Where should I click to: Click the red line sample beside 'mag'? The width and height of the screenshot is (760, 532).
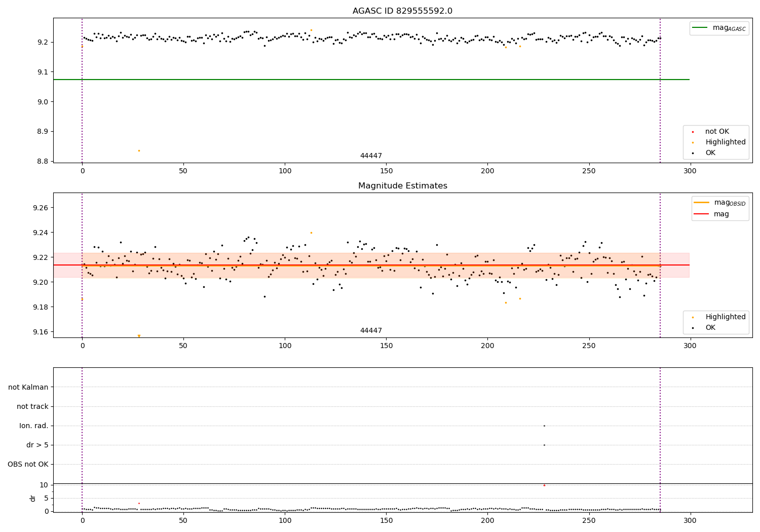point(702,214)
